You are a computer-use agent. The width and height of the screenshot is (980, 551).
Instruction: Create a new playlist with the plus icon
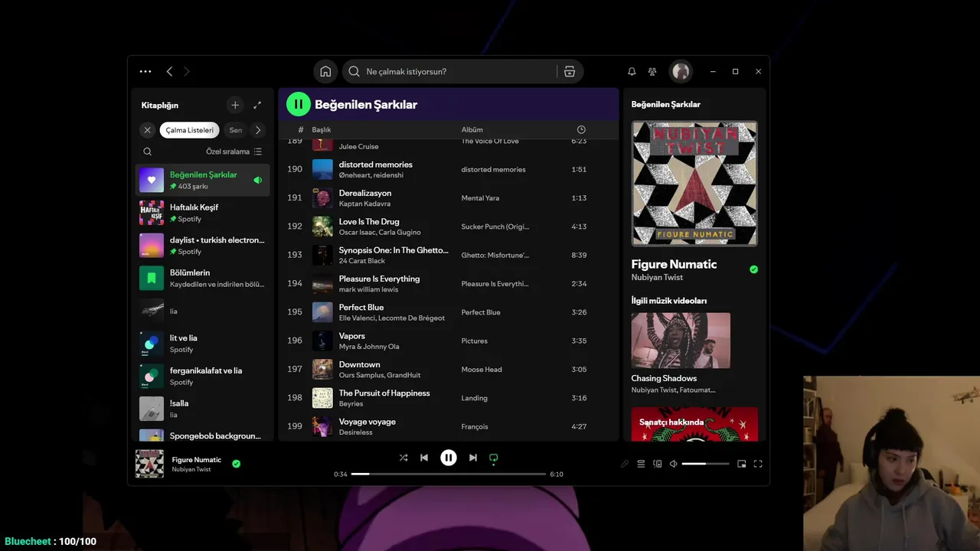(x=235, y=105)
